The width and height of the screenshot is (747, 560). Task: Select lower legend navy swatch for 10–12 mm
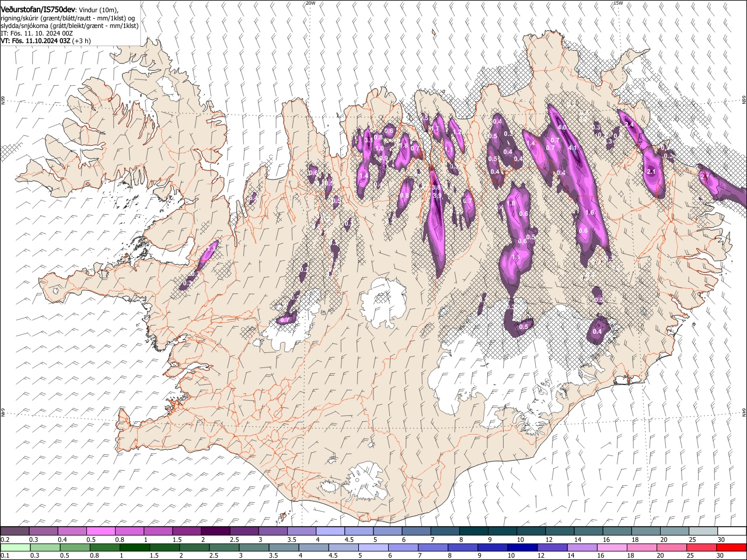522,547
